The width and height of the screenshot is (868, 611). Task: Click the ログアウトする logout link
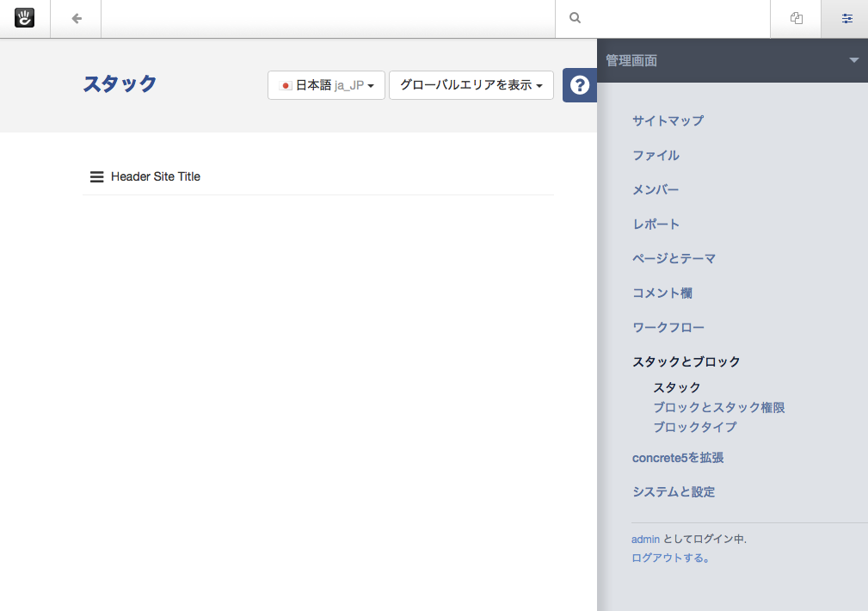tap(670, 558)
